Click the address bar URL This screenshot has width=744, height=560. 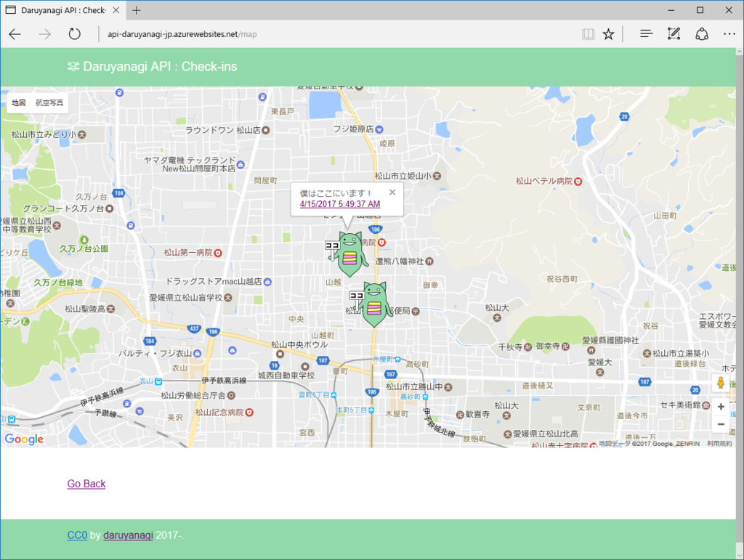182,34
